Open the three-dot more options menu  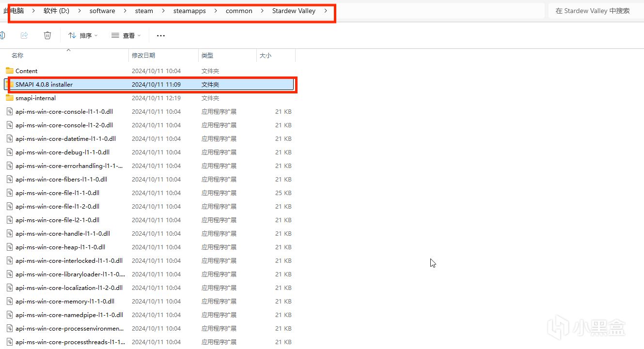(x=161, y=35)
